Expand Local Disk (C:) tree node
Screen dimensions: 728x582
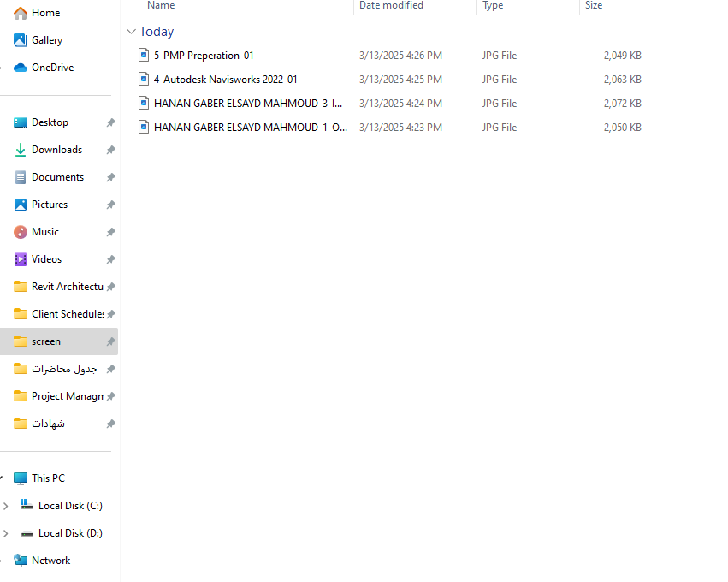click(6, 507)
